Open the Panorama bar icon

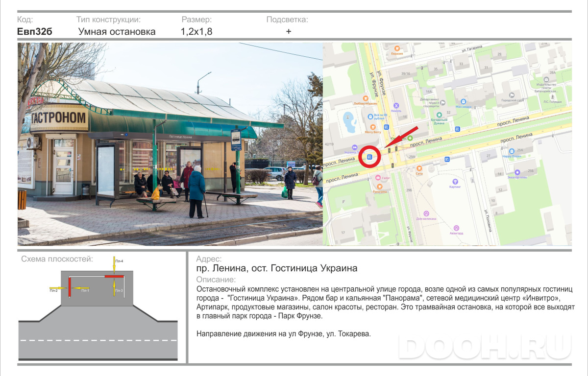380,187
